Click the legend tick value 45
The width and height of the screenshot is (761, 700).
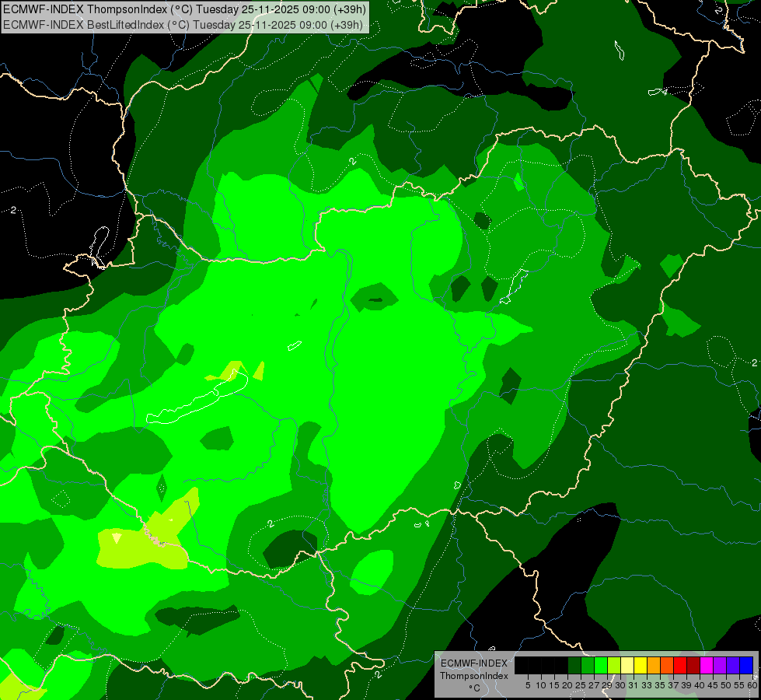click(x=713, y=685)
